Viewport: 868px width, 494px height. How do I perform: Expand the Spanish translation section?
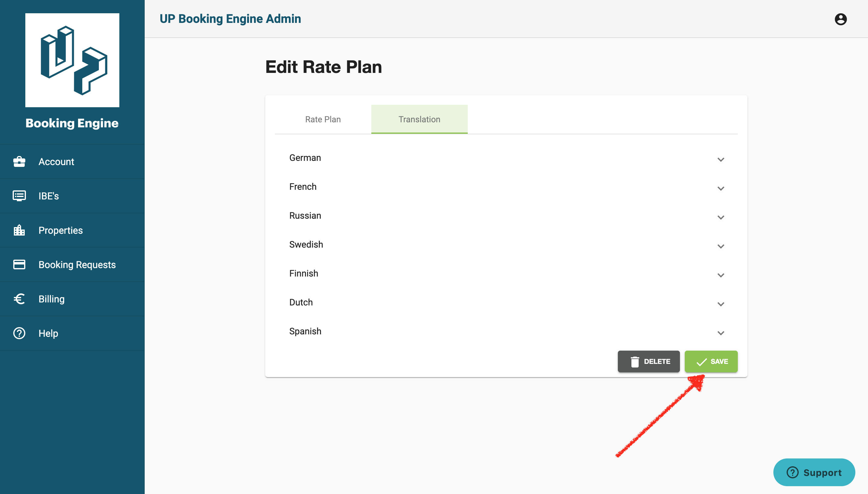[721, 333]
